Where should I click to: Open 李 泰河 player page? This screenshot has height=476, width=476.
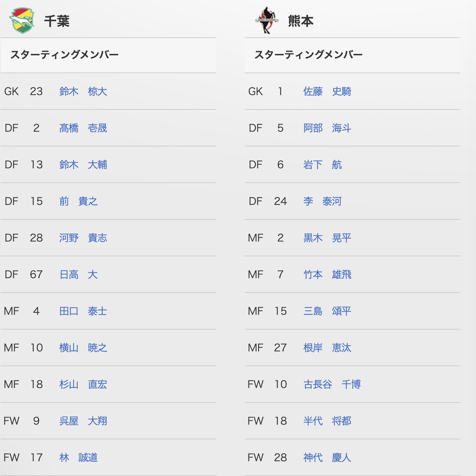coord(323,201)
